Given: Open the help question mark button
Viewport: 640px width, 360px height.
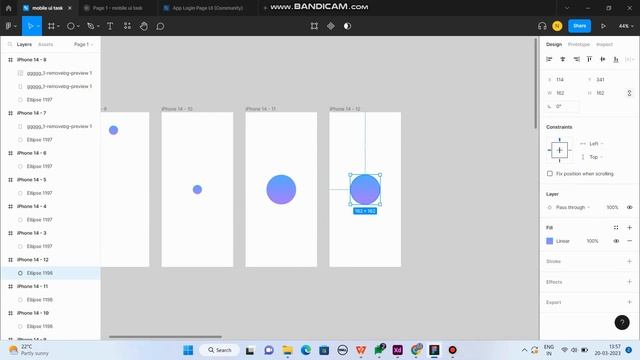Looking at the screenshot, I should 622,322.
